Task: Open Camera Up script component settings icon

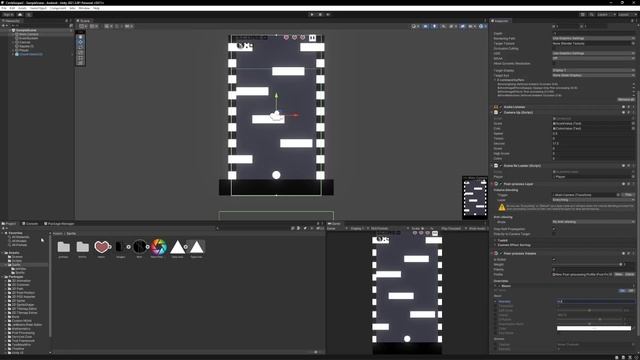Action: click(629, 112)
